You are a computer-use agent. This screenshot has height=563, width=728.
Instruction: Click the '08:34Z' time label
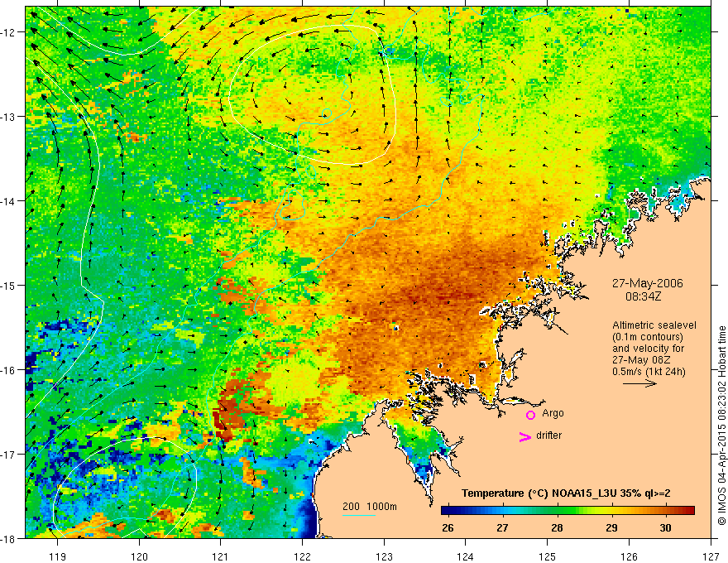(643, 296)
